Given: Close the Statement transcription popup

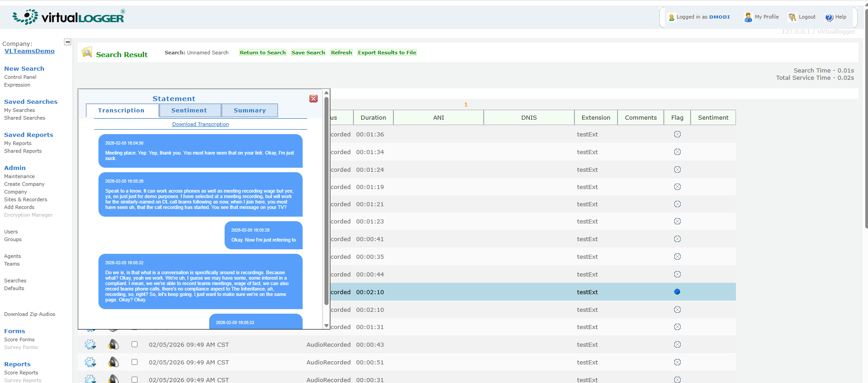Looking at the screenshot, I should pos(314,99).
